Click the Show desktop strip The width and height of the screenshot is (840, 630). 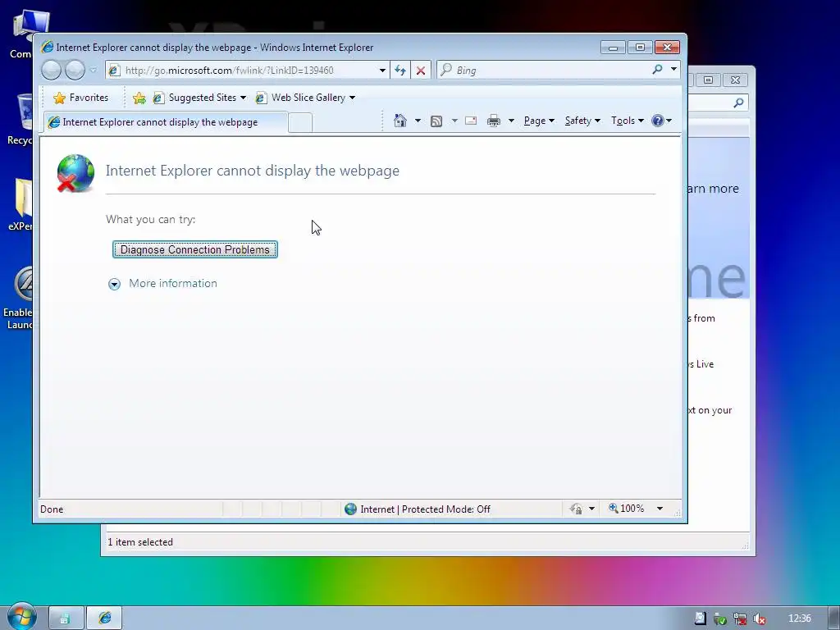point(833,619)
